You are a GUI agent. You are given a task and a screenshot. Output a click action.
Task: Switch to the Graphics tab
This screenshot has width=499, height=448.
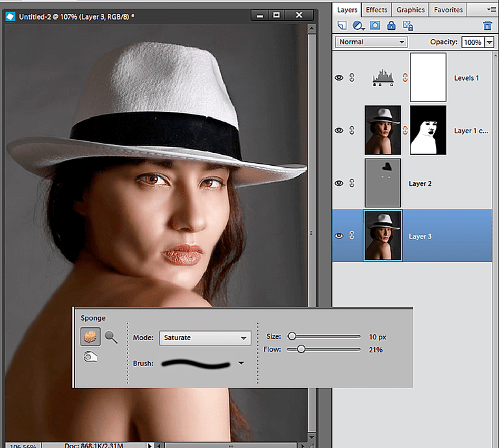click(411, 10)
